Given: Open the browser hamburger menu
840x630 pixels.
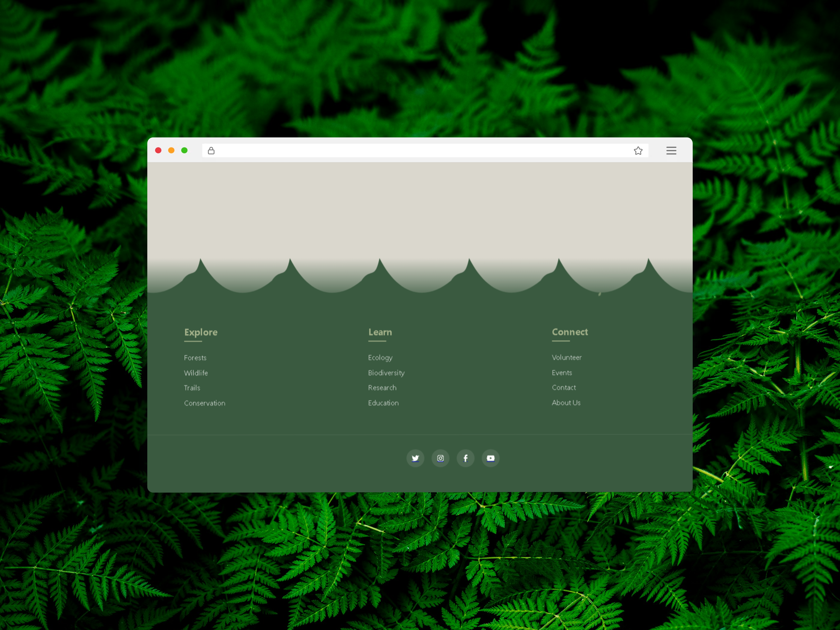Looking at the screenshot, I should tap(671, 150).
